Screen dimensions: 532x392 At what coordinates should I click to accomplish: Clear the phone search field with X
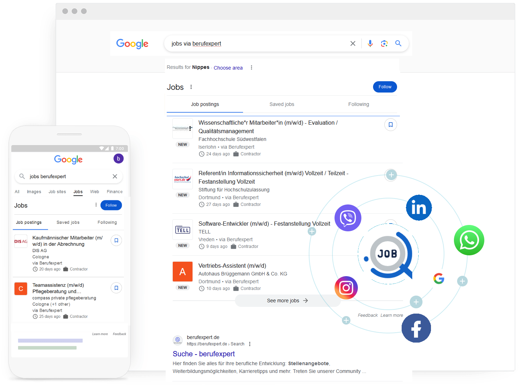point(115,176)
